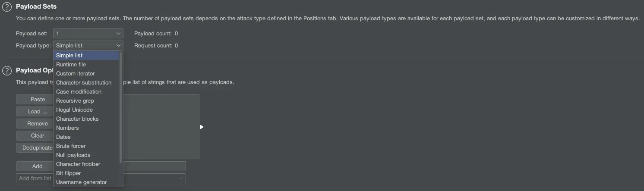Viewport: 644px width, 191px height.
Task: Pick the Case modification option
Action: [79, 91]
